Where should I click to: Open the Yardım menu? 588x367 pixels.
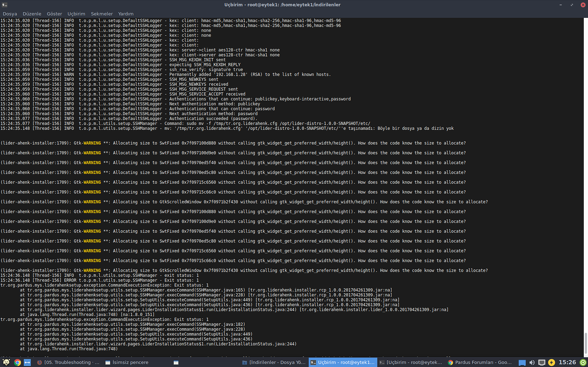pos(126,14)
